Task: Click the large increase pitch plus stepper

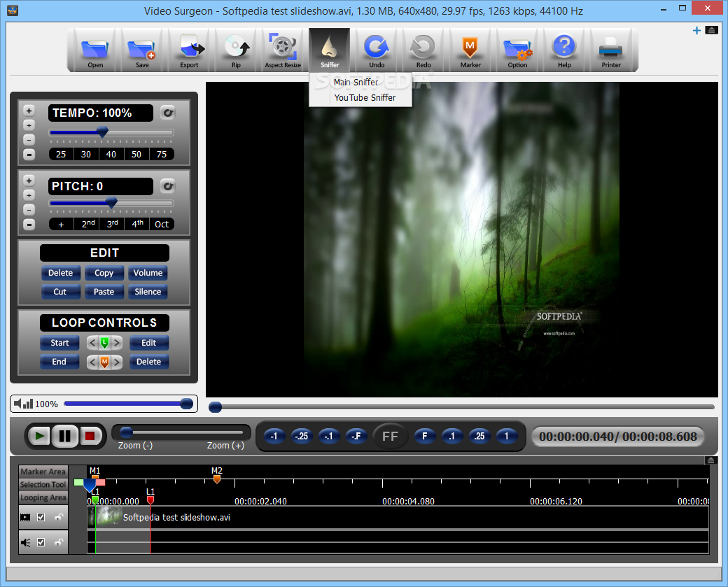Action: (x=29, y=181)
